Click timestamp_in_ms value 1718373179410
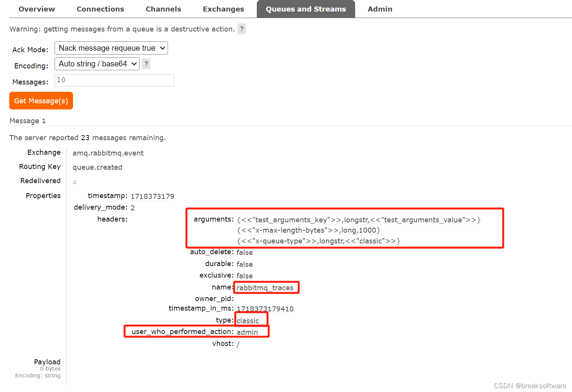 265,309
